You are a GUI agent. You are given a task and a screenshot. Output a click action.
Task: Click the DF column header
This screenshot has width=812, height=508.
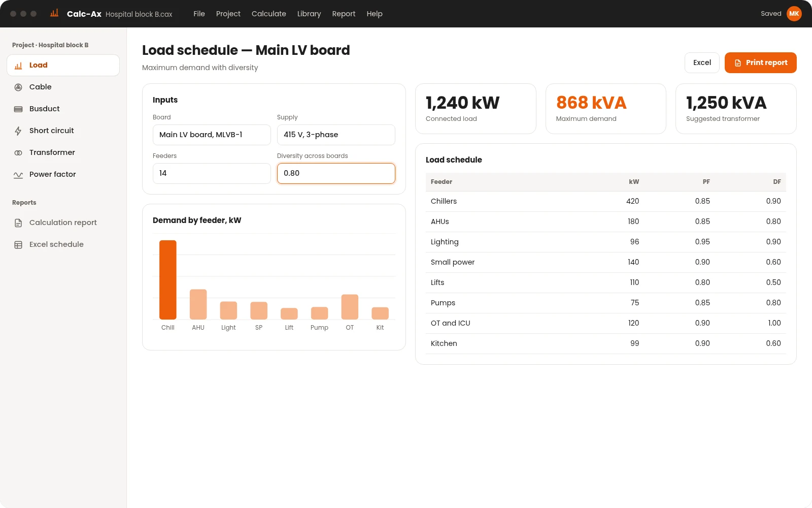click(777, 182)
